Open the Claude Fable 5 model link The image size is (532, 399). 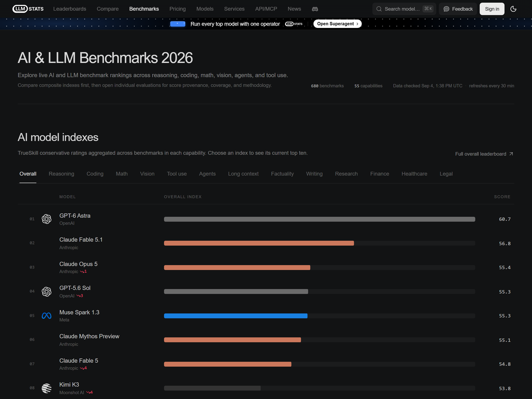pyautogui.click(x=79, y=361)
